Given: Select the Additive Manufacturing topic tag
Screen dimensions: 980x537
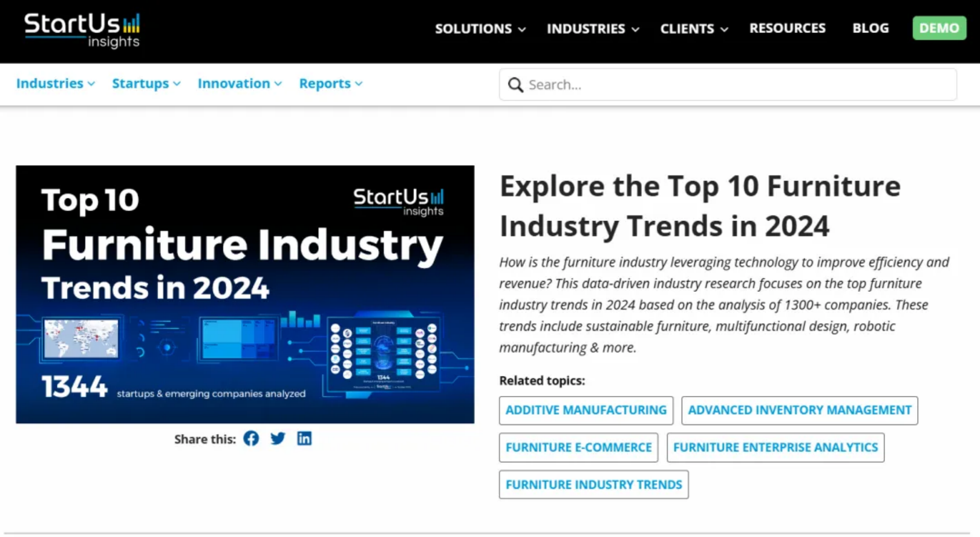Looking at the screenshot, I should 586,410.
